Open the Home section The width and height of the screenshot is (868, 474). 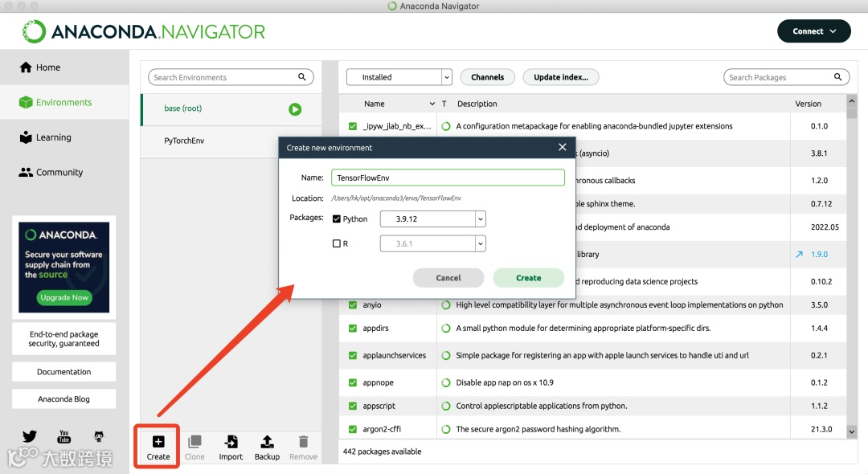(x=64, y=67)
